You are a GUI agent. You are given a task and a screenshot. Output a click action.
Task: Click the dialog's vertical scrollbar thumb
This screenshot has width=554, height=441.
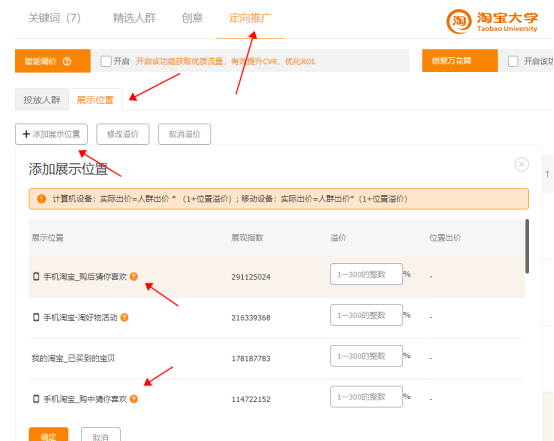[x=527, y=246]
